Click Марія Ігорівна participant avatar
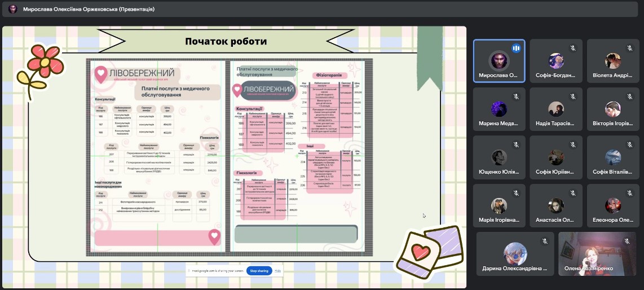Image resolution: width=644 pixels, height=290 pixels. 499,205
